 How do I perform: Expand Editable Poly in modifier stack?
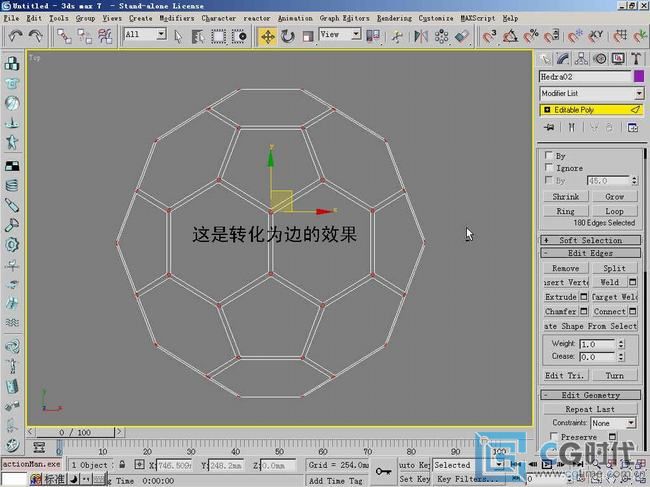coord(547,110)
